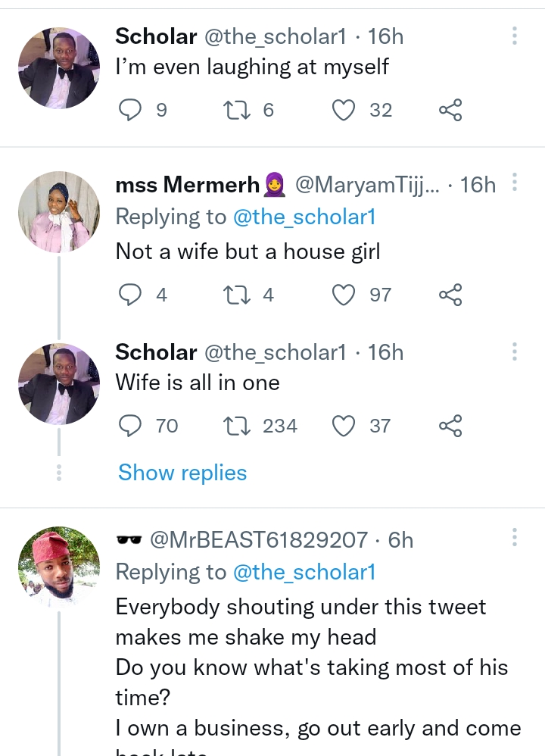This screenshot has height=756, width=545.
Task: Open @the_scholar1 mention link in mss Mermerh's reply
Action: tap(304, 217)
